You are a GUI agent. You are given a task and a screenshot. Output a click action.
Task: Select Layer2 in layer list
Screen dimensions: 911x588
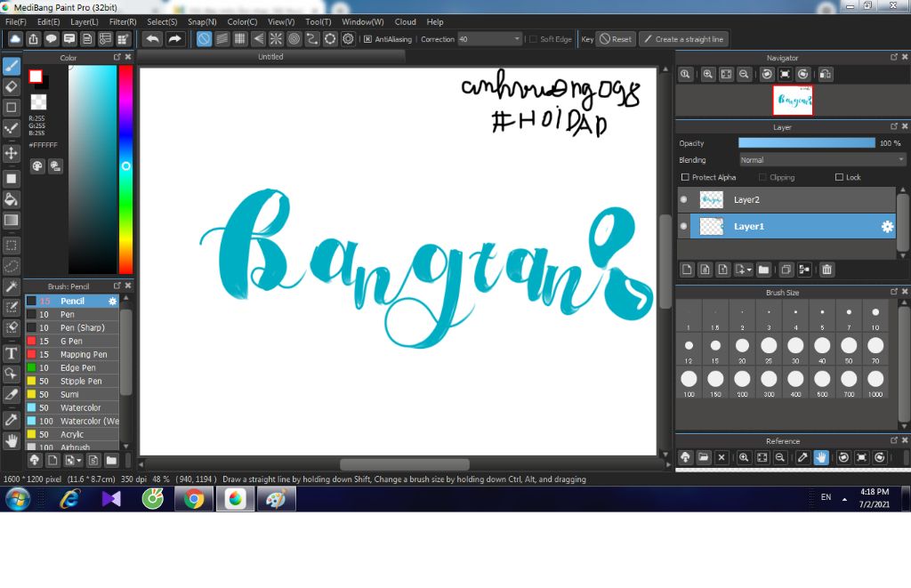[787, 199]
